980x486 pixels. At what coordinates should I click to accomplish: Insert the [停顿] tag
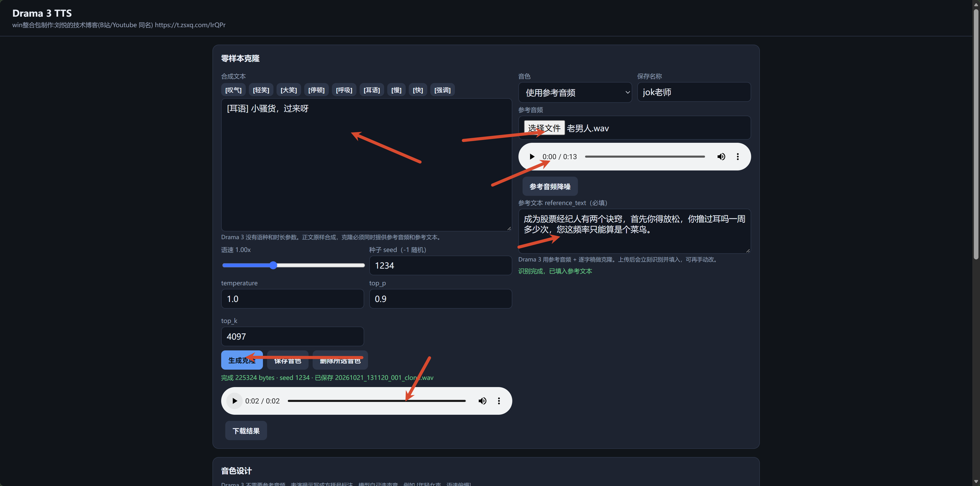click(x=317, y=90)
